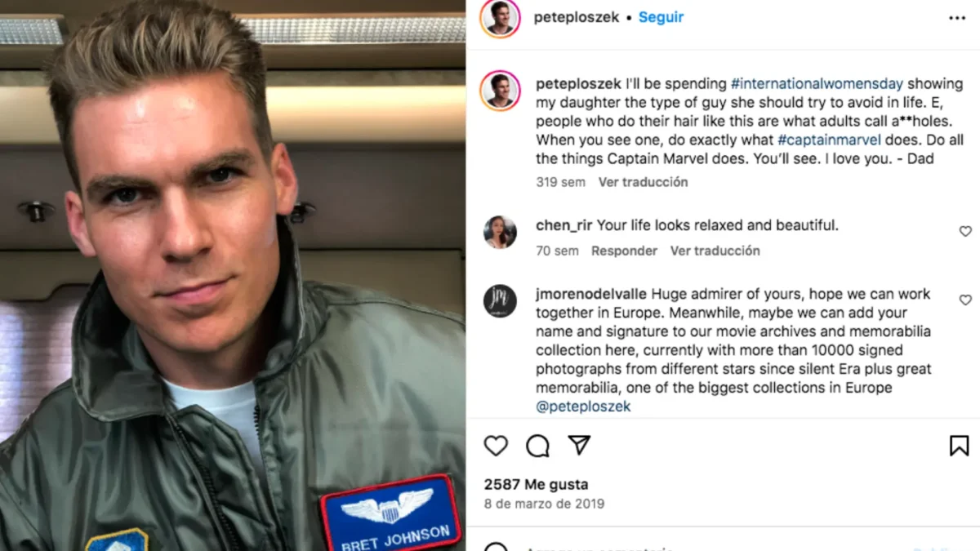Viewport: 980px width, 551px height.
Task: Reply to chen_rir with Responder
Action: (624, 251)
